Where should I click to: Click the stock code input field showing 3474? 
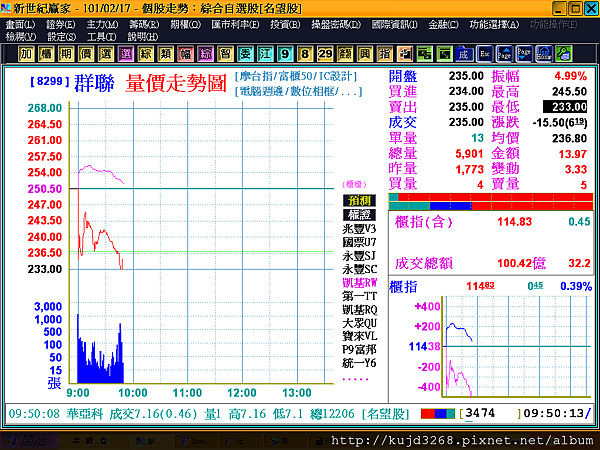(x=490, y=413)
